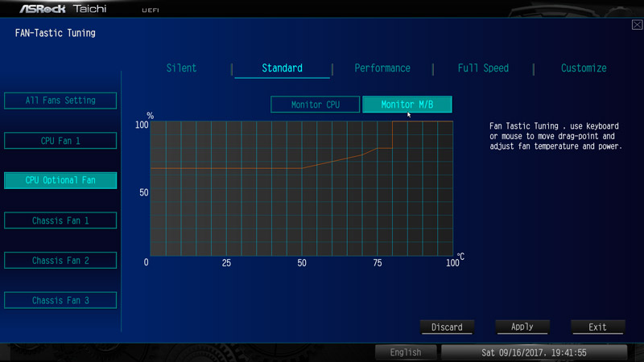
Task: Click the Fan Tastic Tuning help description
Action: click(555, 136)
